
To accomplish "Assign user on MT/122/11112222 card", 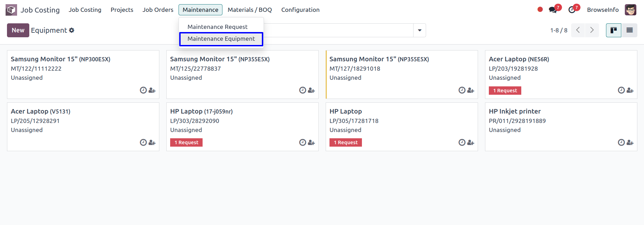I will 152,91.
